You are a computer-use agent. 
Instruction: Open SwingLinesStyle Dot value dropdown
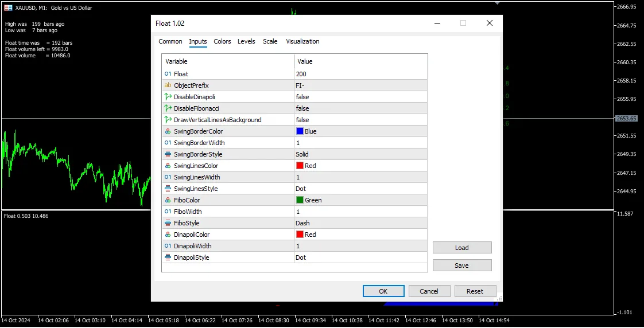360,189
